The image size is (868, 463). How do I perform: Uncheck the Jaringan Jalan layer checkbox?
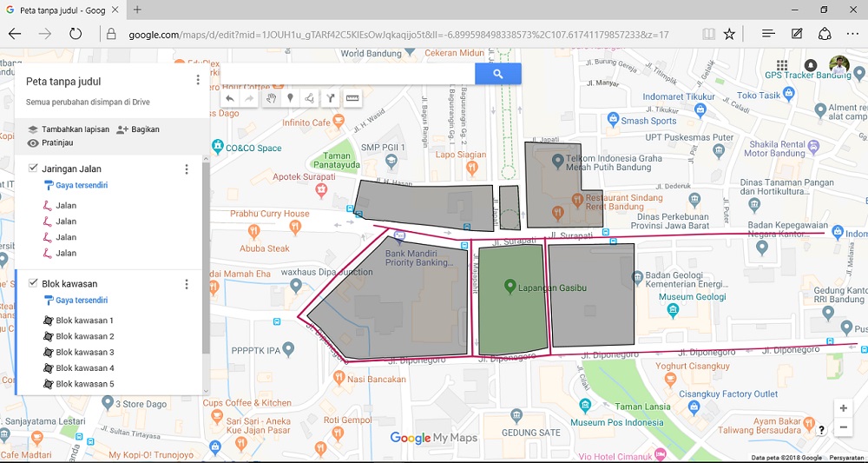click(x=33, y=169)
